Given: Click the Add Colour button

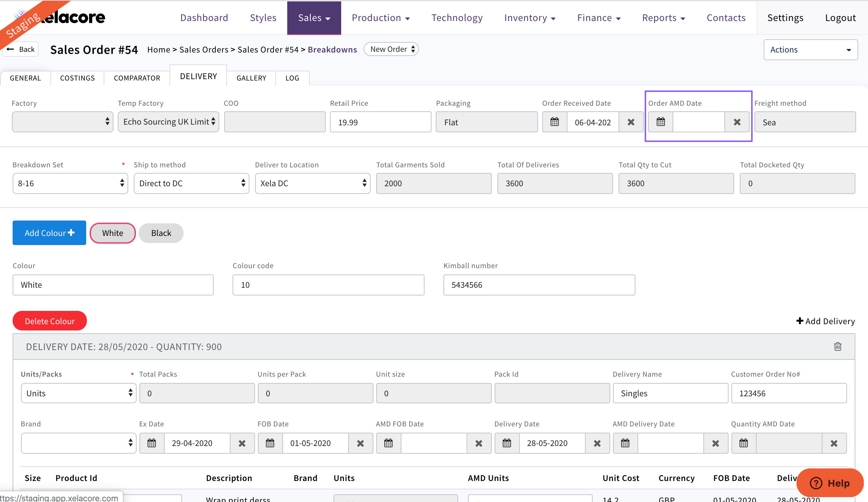Looking at the screenshot, I should tap(49, 233).
